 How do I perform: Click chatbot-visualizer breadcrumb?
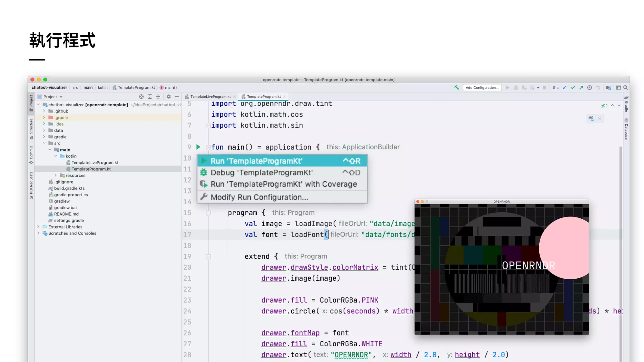click(49, 88)
